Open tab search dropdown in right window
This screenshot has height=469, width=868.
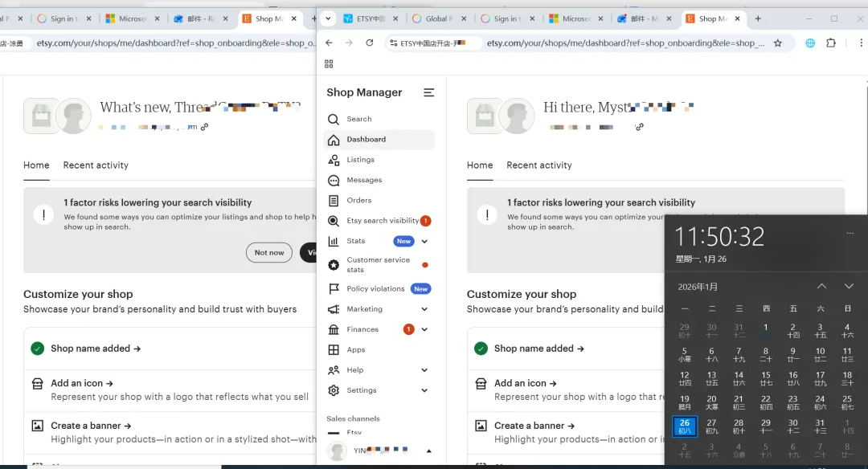coord(328,18)
